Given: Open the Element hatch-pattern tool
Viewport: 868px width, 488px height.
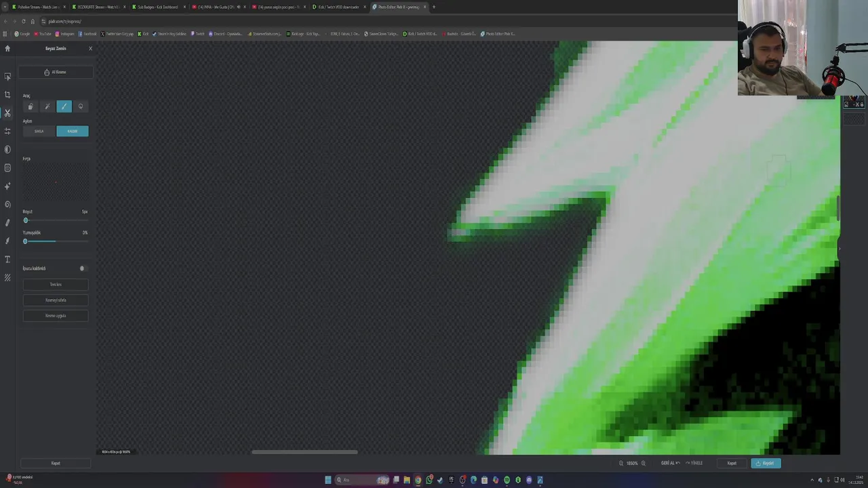Looking at the screenshot, I should click(7, 277).
